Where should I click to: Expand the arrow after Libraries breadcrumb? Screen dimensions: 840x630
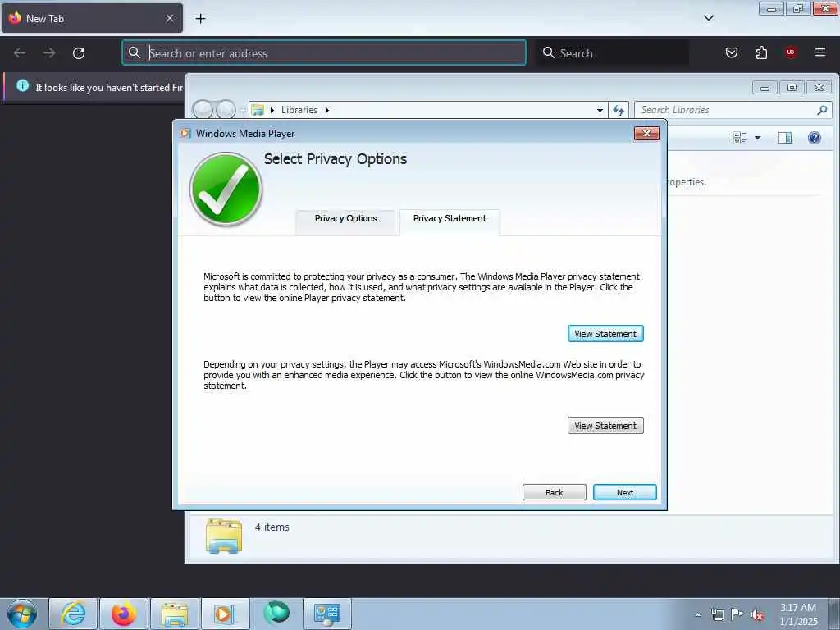pos(326,111)
